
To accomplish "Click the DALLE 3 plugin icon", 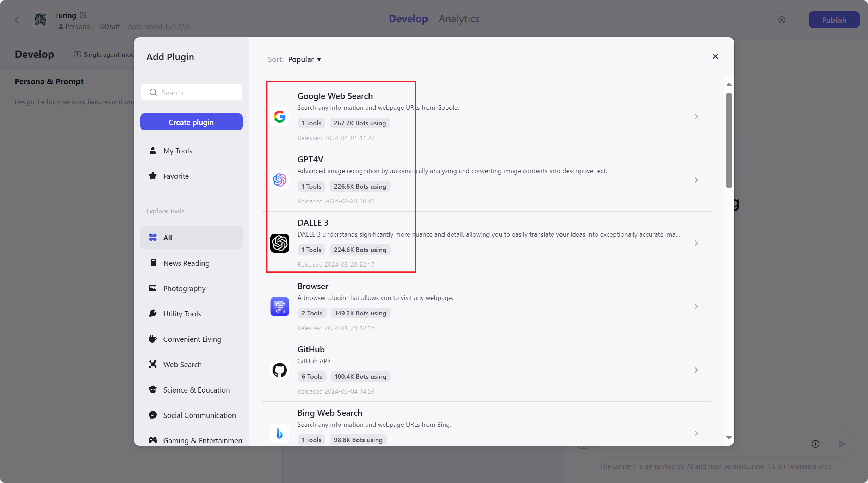I will point(279,243).
